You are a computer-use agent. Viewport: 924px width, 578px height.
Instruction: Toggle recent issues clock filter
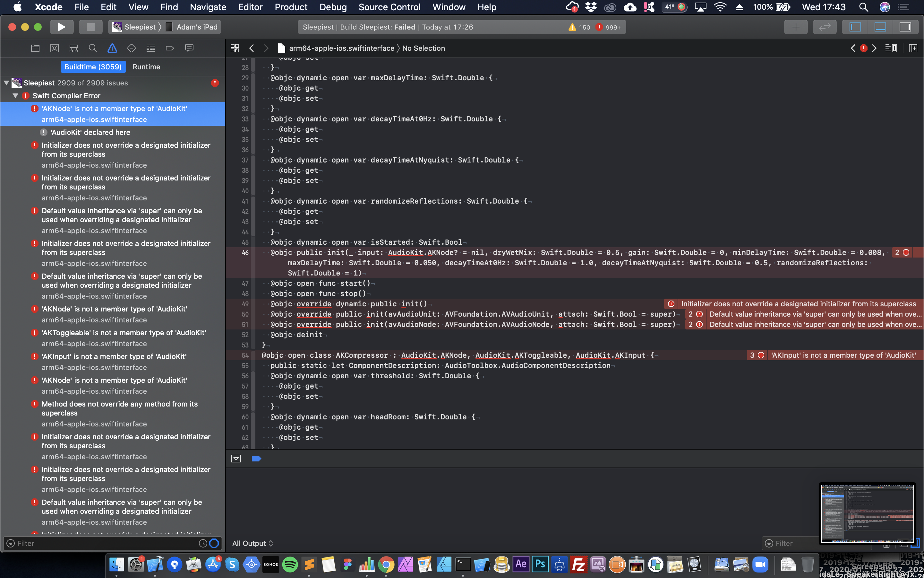pyautogui.click(x=203, y=543)
